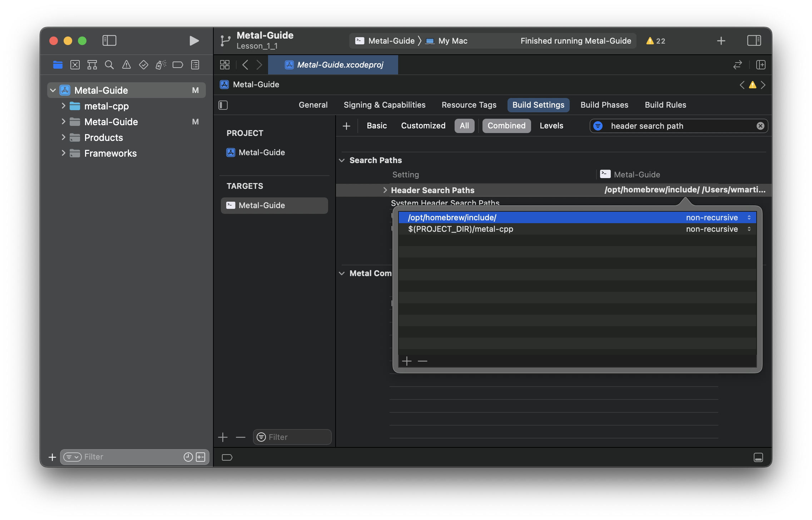Add editor on right icon
The width and height of the screenshot is (812, 520).
pyautogui.click(x=761, y=65)
